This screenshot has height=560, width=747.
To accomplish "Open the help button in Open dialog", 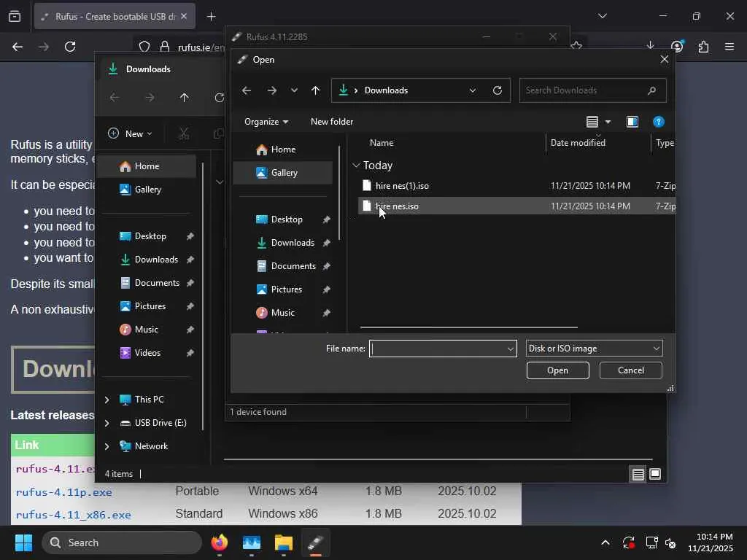I will 659,122.
